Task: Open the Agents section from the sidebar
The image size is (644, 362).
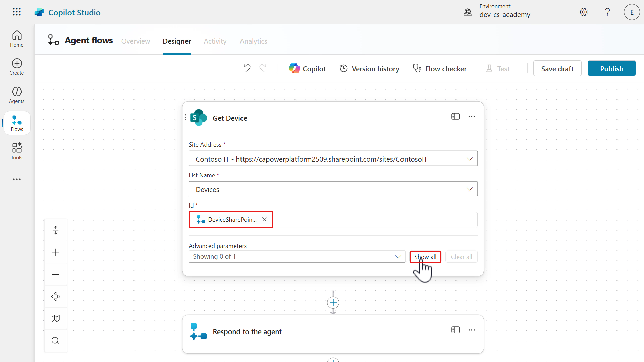Action: tap(16, 95)
